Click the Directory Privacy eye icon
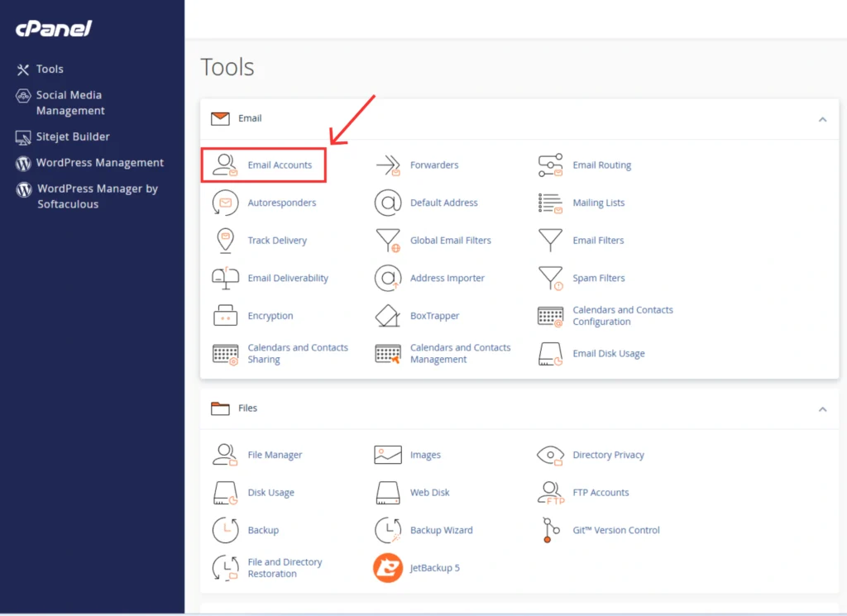This screenshot has height=616, width=847. tap(550, 455)
